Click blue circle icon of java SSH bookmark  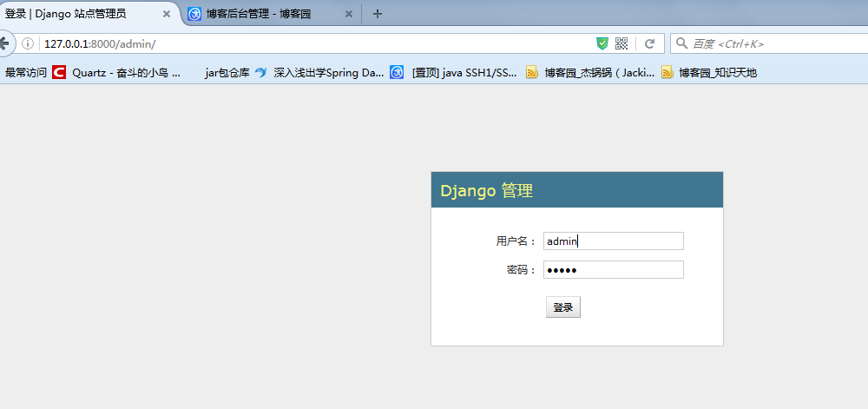click(x=397, y=72)
